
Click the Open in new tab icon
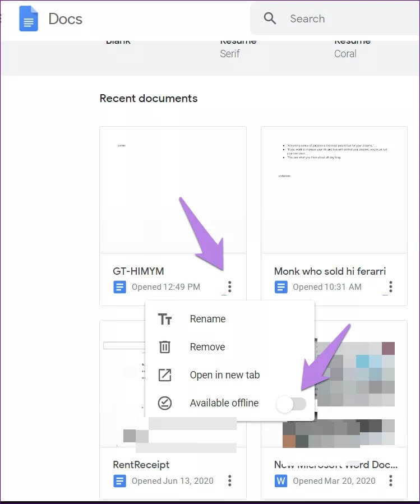pyautogui.click(x=165, y=375)
